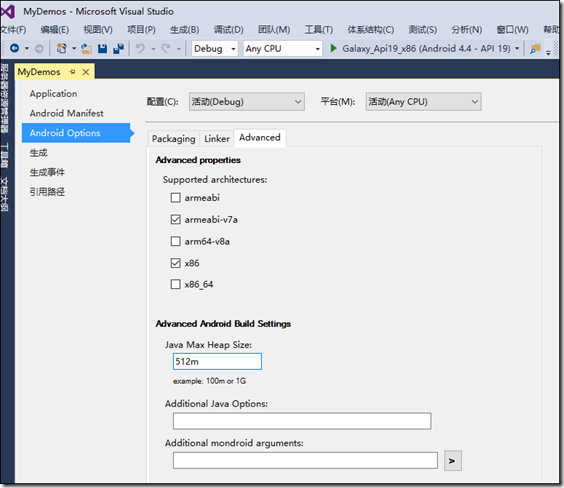Click the Redo arrow icon
The height and width of the screenshot is (488, 564).
(166, 48)
